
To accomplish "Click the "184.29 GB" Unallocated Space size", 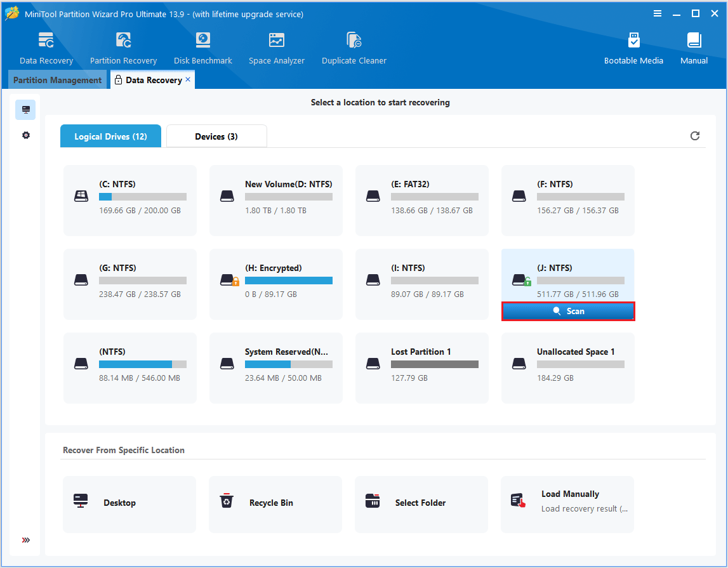I will (555, 378).
